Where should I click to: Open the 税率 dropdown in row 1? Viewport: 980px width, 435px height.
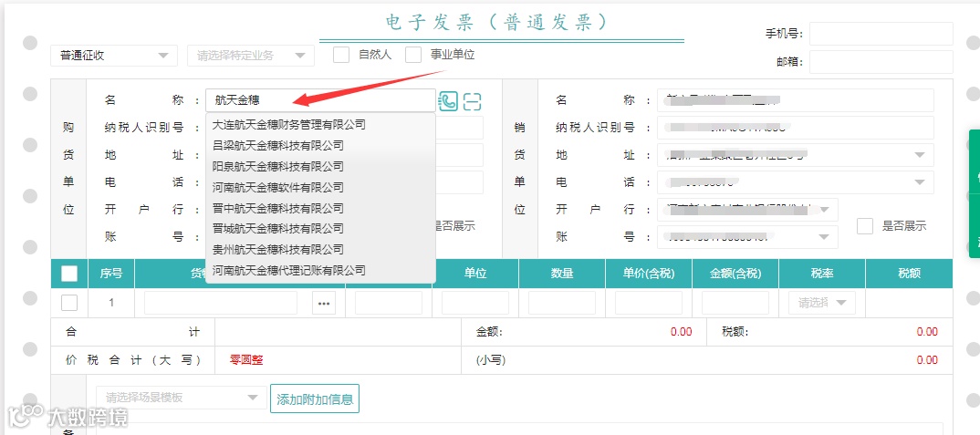click(x=822, y=303)
